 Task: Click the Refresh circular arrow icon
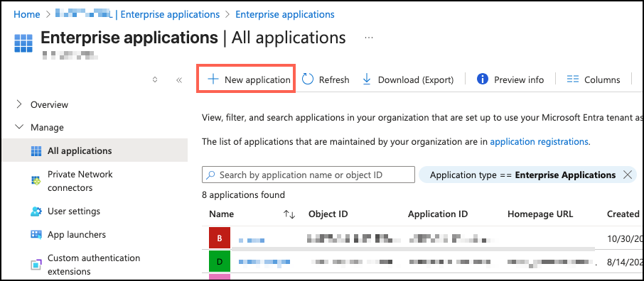(308, 79)
